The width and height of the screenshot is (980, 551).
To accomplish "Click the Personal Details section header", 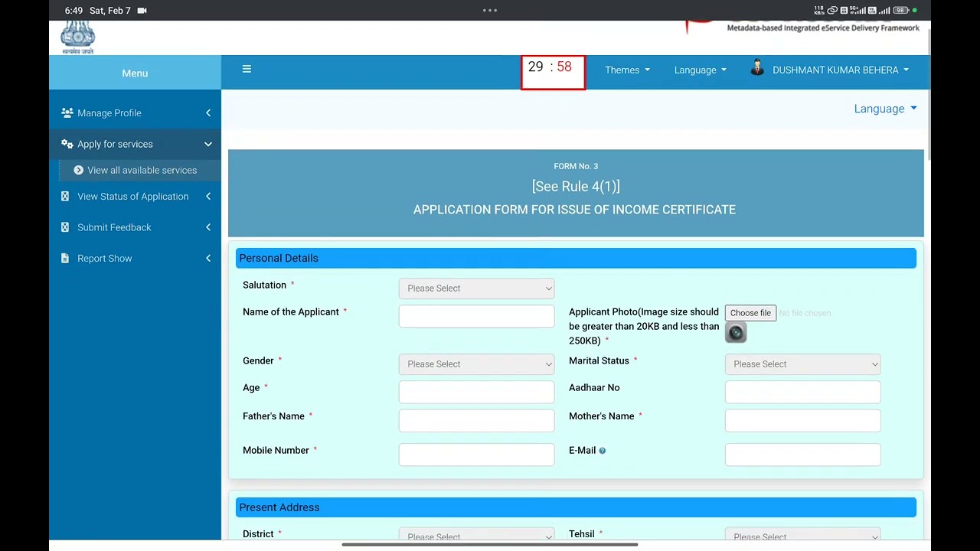I will click(576, 258).
